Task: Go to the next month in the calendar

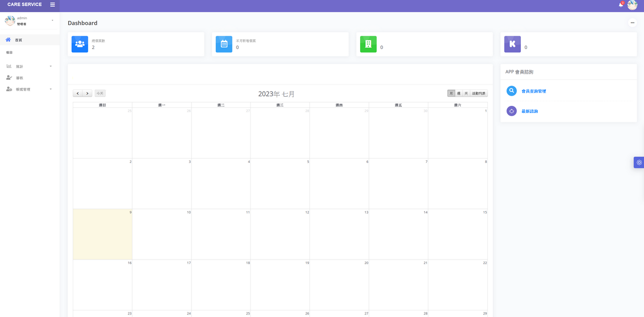Action: coord(87,94)
